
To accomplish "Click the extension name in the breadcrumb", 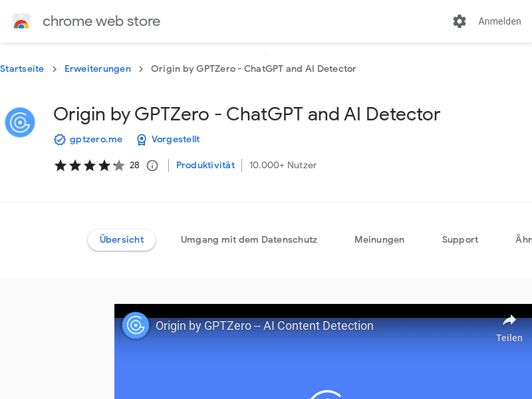I will coord(253,69).
